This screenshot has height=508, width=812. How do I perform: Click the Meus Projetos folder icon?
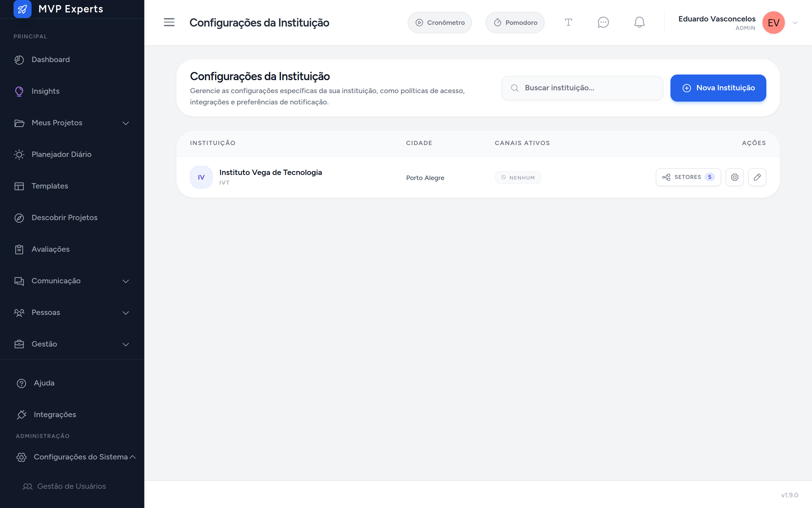pyautogui.click(x=19, y=123)
